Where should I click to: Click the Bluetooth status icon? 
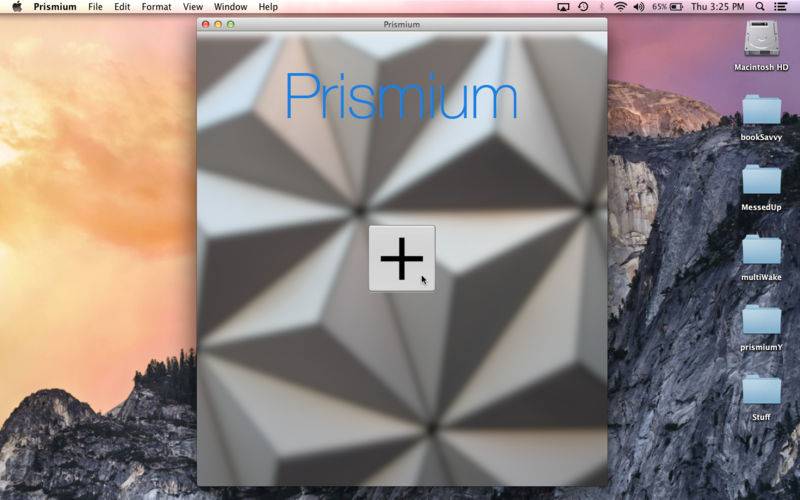tap(602, 7)
